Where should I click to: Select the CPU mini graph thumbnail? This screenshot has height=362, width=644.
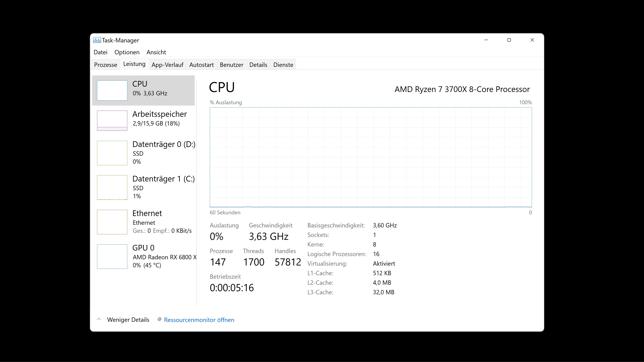click(x=112, y=90)
